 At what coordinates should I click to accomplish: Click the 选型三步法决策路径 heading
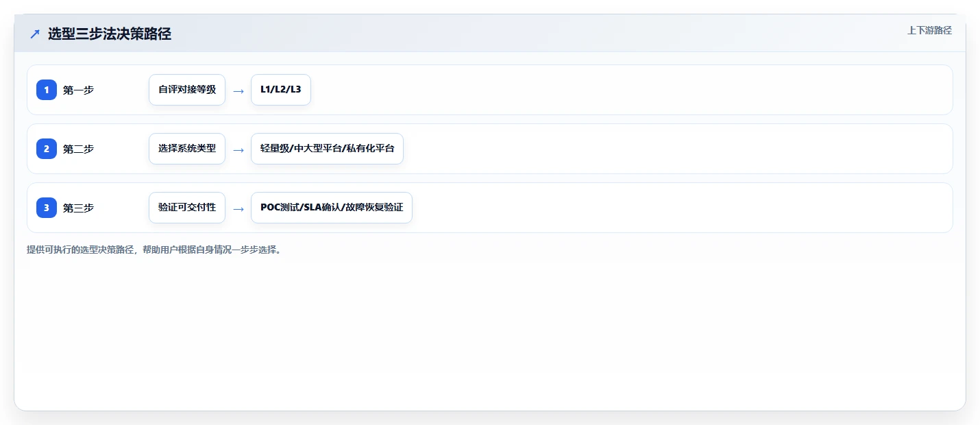110,34
